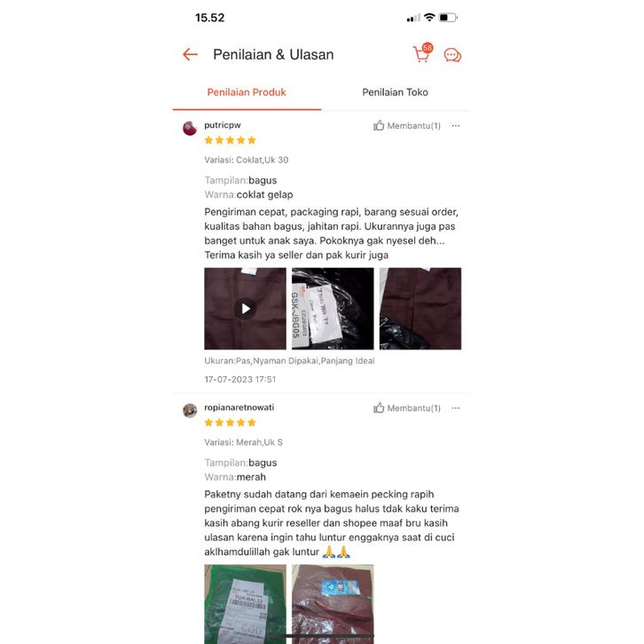The image size is (644, 644).
Task: Tap the five-star rating of putricpw
Action: (x=230, y=140)
